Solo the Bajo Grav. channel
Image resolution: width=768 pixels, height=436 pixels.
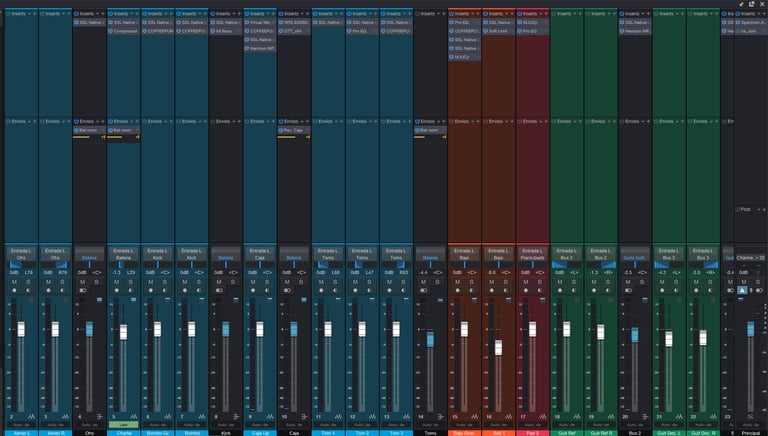(472, 282)
